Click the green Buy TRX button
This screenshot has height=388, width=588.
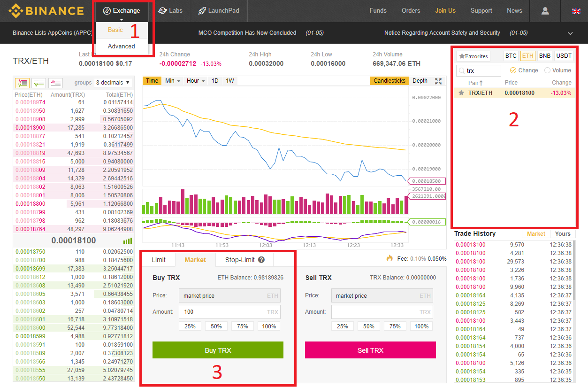coord(218,350)
